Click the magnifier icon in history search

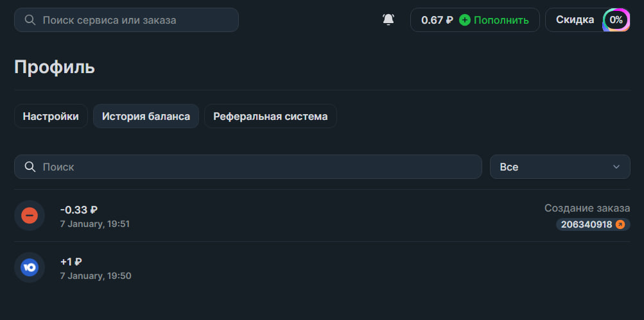click(x=30, y=167)
